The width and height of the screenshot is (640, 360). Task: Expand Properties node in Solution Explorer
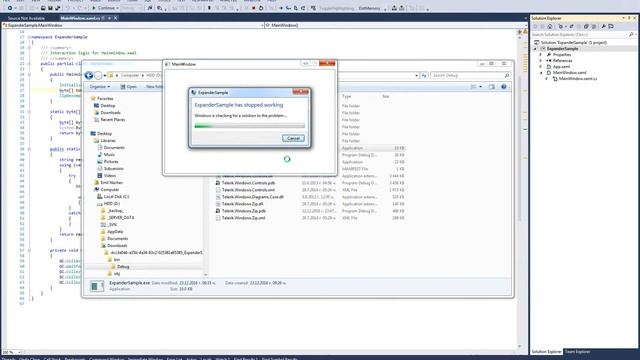pos(540,55)
